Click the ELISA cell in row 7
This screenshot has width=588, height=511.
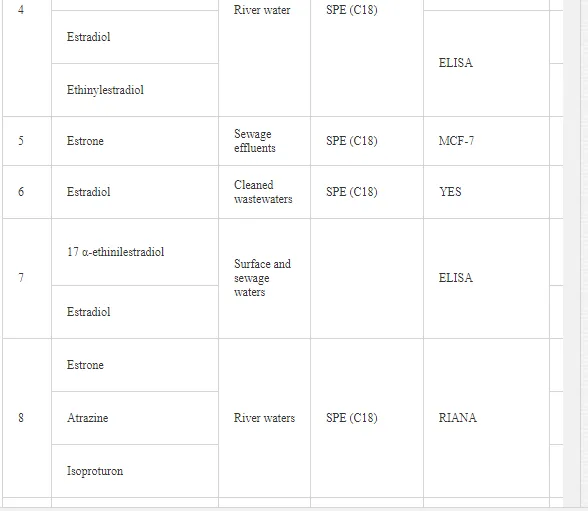click(486, 278)
